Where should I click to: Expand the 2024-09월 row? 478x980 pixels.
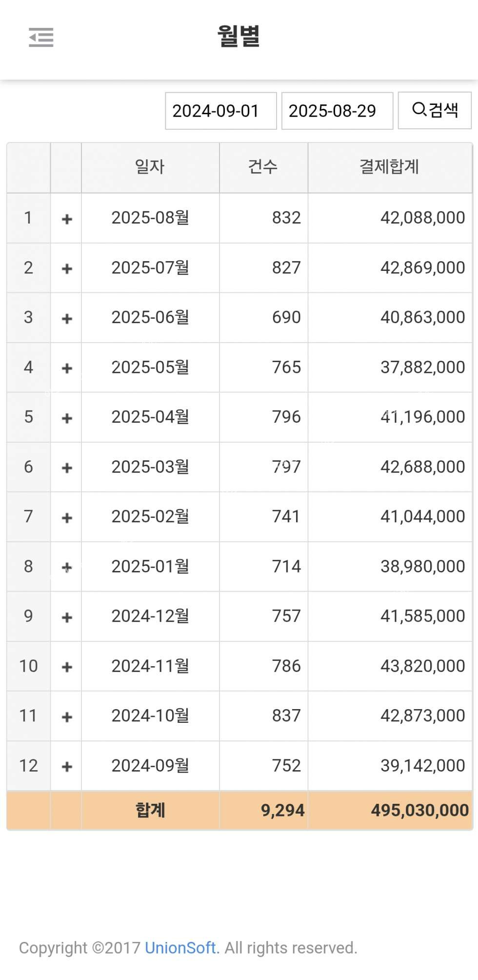click(x=67, y=766)
